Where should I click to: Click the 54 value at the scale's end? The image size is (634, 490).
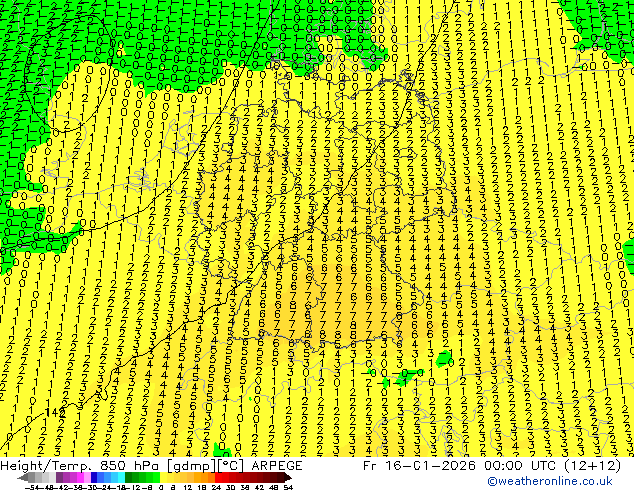pos(288,487)
